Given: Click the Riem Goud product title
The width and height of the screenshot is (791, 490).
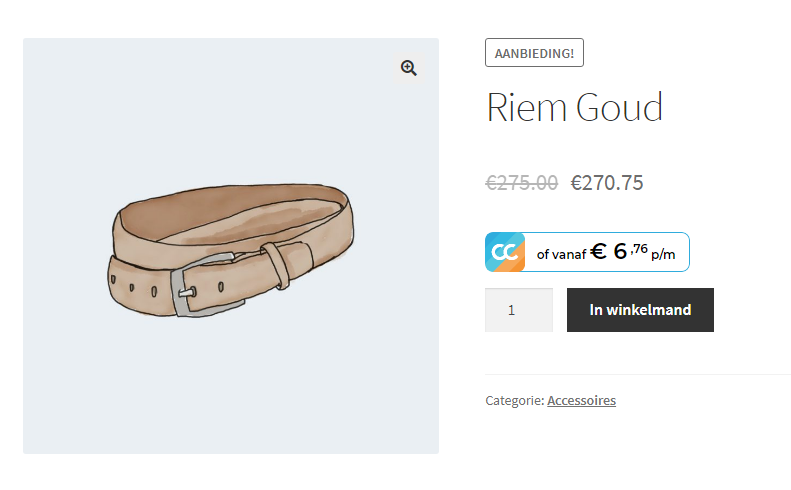Looking at the screenshot, I should 574,107.
